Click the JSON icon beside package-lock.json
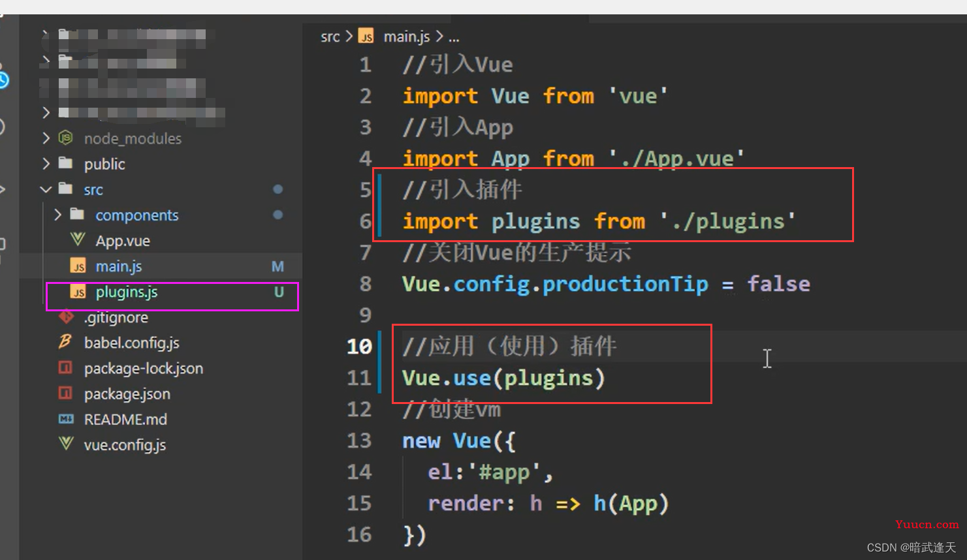 65,367
